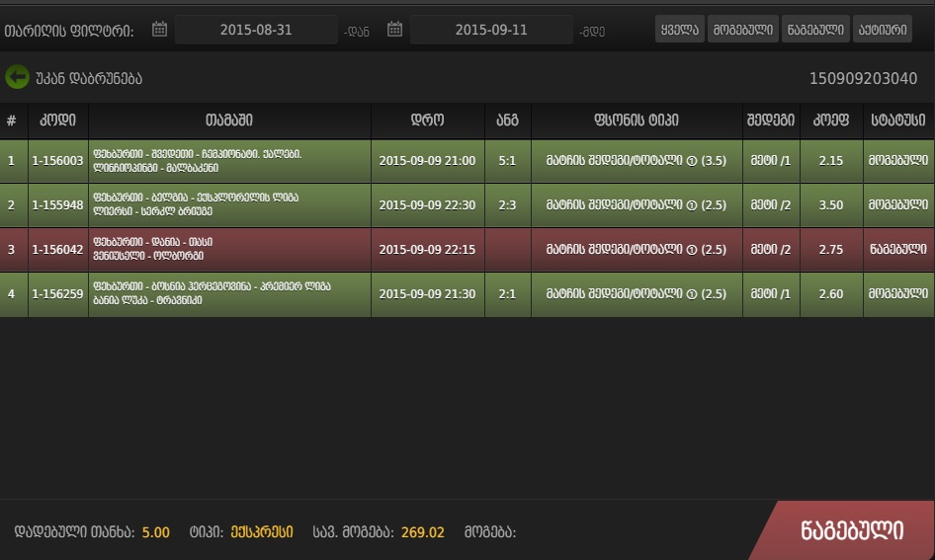Filter by ყველა (all) bets
Screen dimensions: 935x560
[679, 30]
